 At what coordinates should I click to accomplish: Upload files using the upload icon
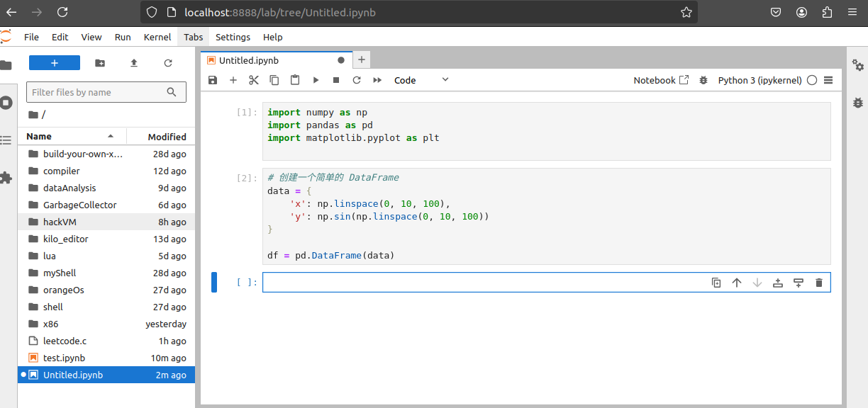click(134, 63)
